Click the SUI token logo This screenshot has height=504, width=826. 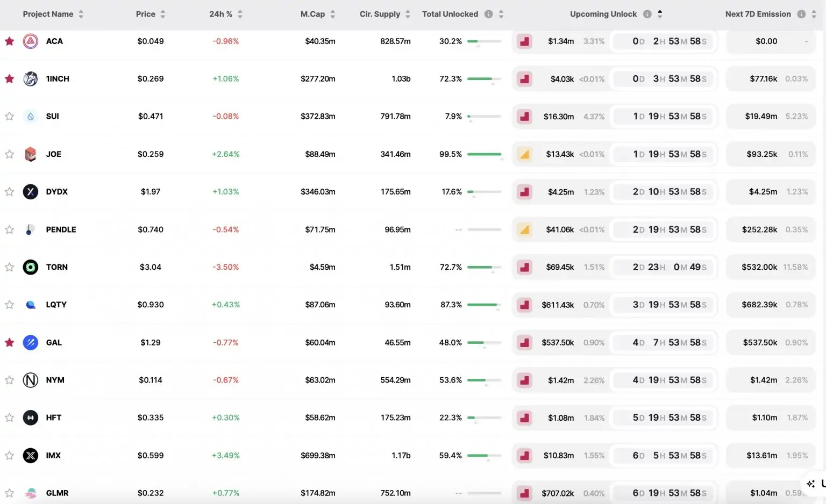(31, 117)
